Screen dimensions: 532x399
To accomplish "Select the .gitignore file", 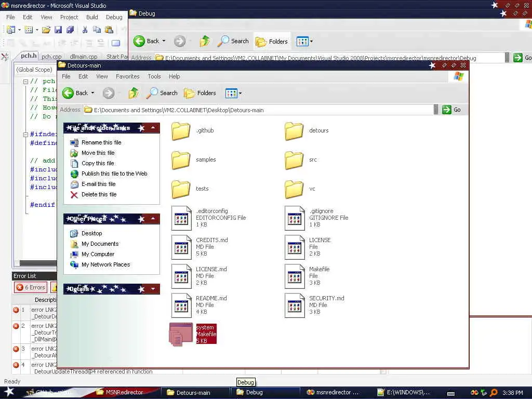I will click(316, 218).
